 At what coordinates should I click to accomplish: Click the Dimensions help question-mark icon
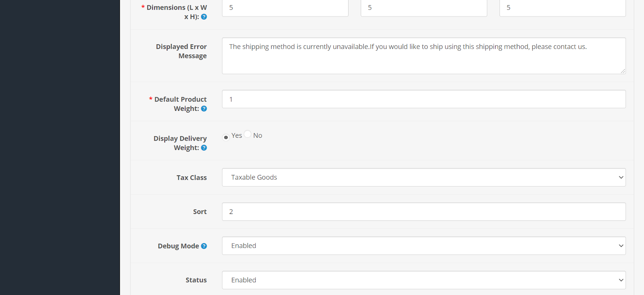(204, 17)
